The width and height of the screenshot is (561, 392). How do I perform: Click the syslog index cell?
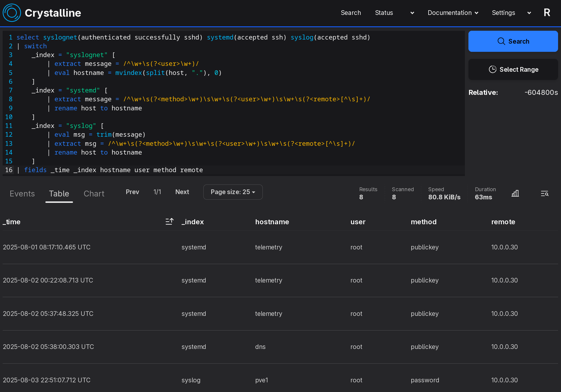191,380
